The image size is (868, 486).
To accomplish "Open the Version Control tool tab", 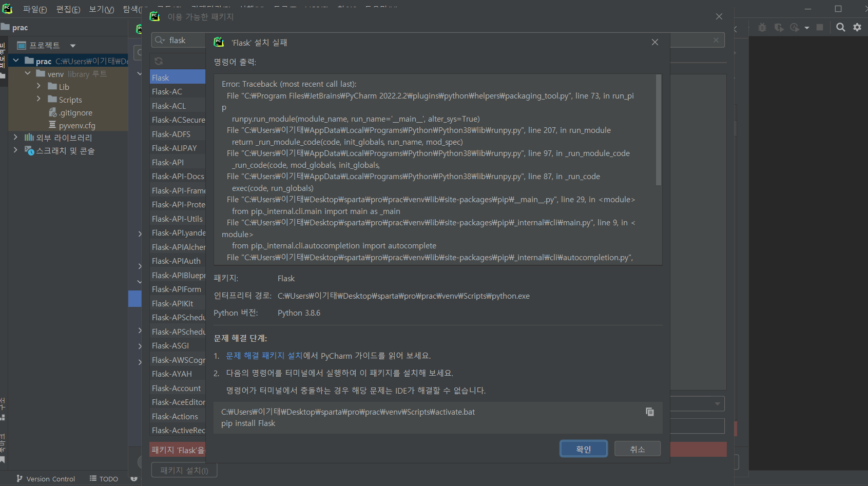I will (45, 479).
